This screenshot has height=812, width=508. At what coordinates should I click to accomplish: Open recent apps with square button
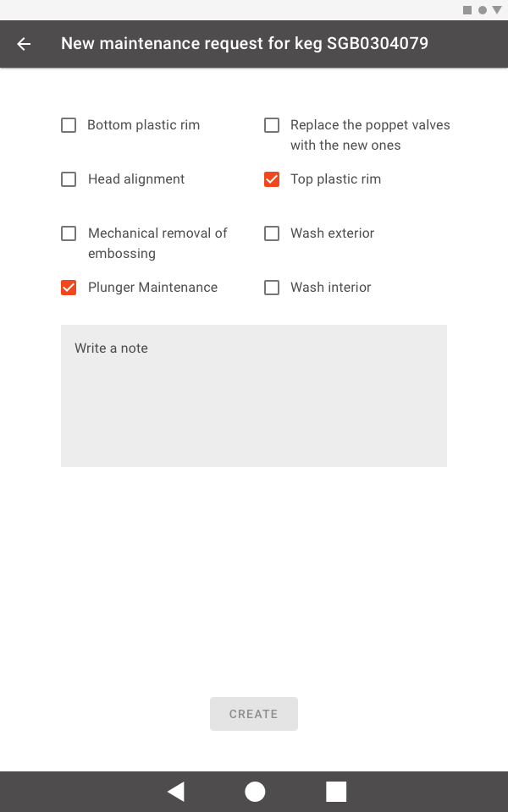point(336,792)
